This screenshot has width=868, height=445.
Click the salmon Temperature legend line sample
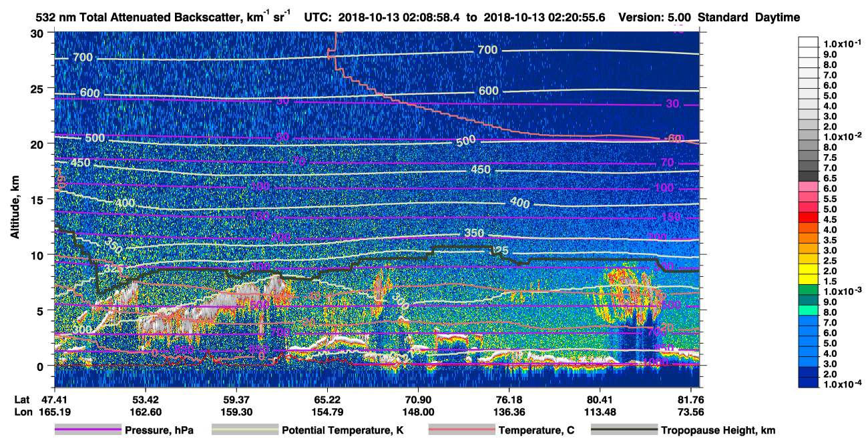[462, 430]
